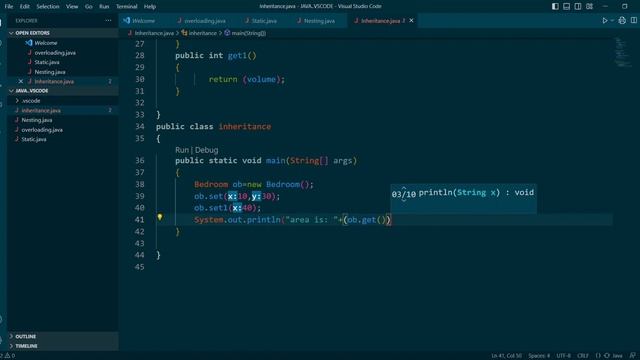Select Java language mode in status bar
Image resolution: width=640 pixels, height=360 pixels.
tap(618, 356)
